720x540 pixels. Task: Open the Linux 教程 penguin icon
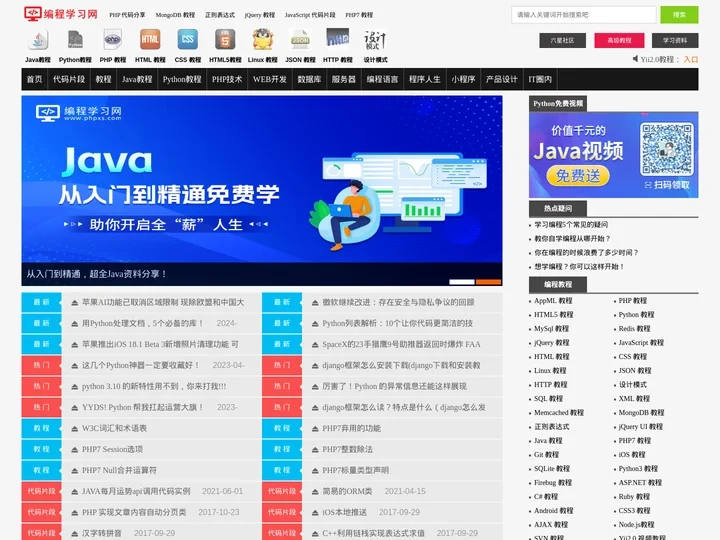[x=263, y=39]
